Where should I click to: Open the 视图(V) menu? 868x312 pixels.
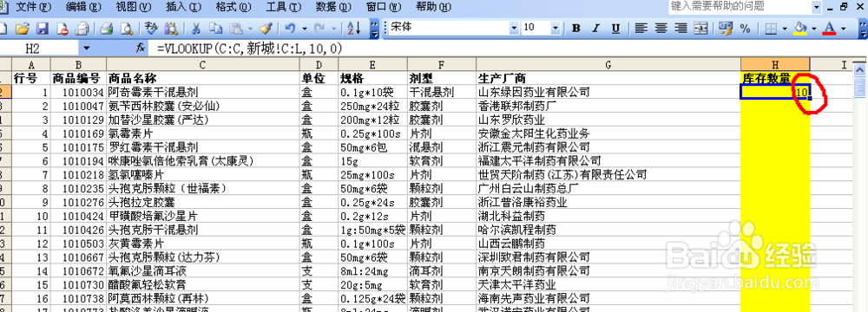coord(134,7)
